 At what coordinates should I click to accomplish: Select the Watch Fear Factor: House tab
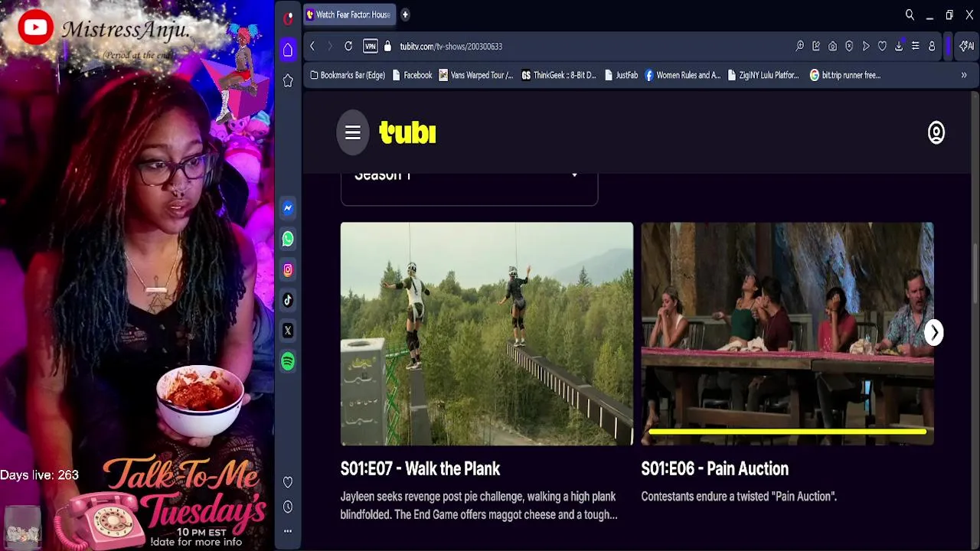[349, 15]
